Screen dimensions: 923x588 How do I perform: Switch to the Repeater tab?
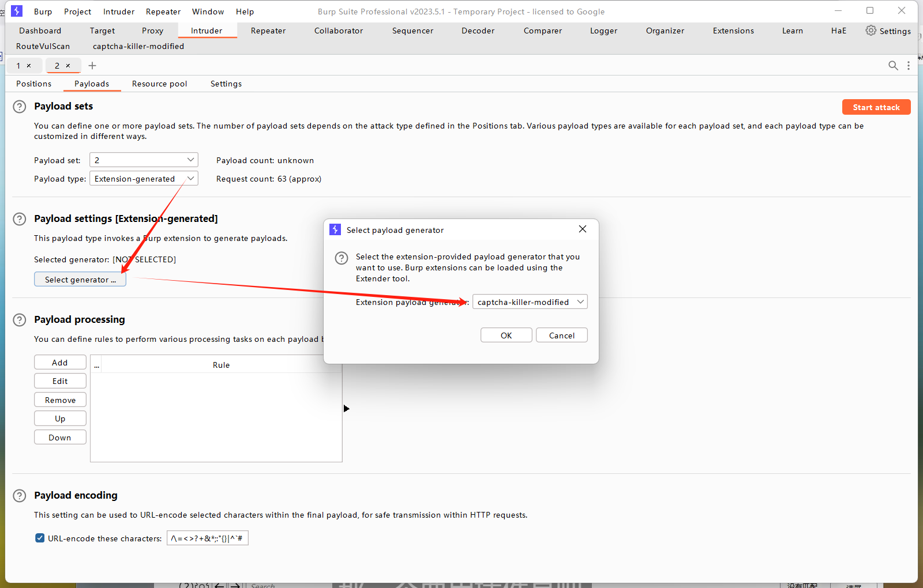pos(268,31)
